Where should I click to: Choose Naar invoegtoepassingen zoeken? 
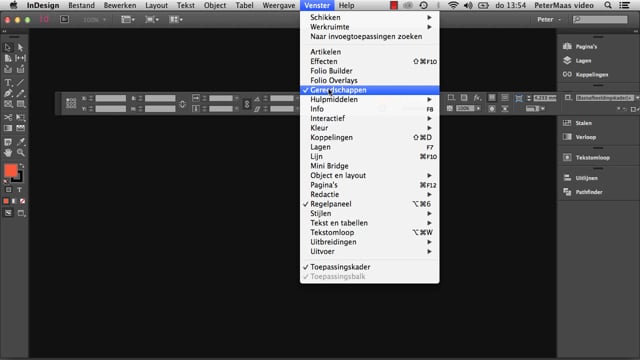pos(370,36)
